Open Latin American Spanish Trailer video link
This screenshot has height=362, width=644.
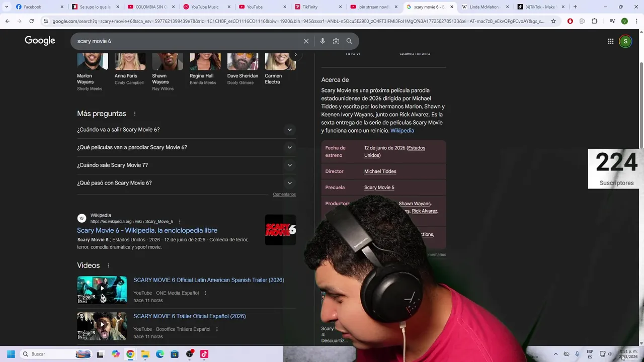tap(208, 280)
